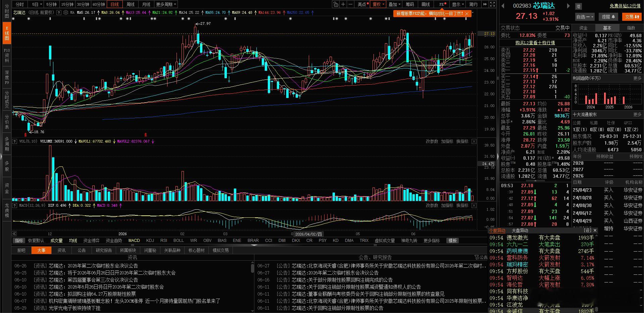644x313 pixels.
Task: Toggle 筹码 chip distribution view
Action: tap(410, 4)
